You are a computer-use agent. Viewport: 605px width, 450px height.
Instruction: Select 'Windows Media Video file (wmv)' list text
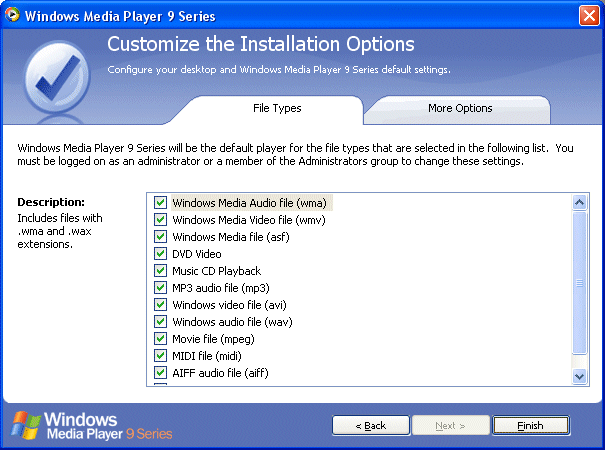click(x=249, y=220)
